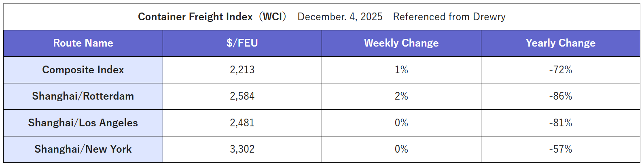Click the Container Freight Index title text
The width and height of the screenshot is (644, 166).
coord(212,17)
